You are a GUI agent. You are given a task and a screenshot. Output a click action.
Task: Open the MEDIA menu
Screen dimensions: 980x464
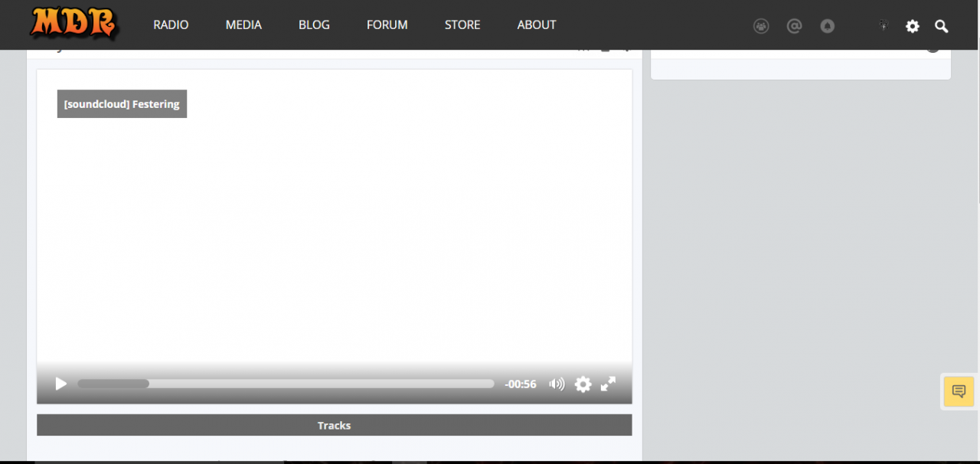click(243, 25)
